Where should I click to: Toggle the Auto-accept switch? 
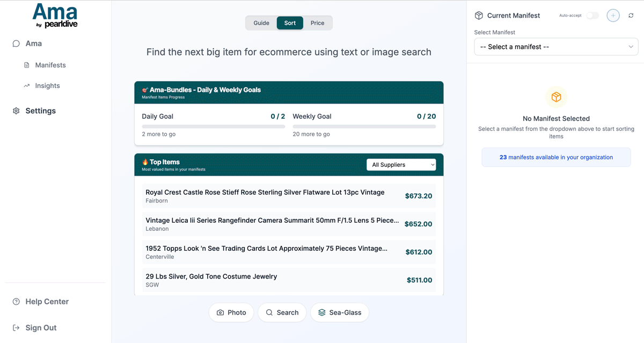click(592, 16)
